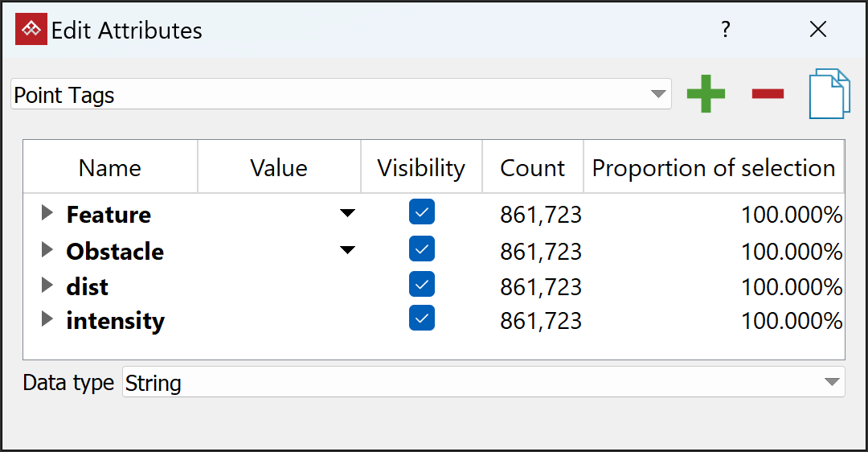Screen dimensions: 868x452
Task: Click the question mark help button
Action: tap(726, 31)
